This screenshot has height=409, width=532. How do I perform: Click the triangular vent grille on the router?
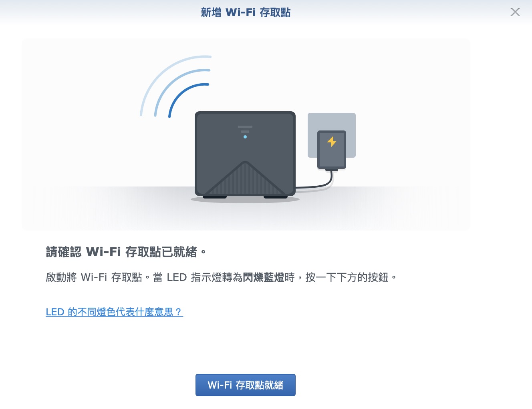[245, 178]
